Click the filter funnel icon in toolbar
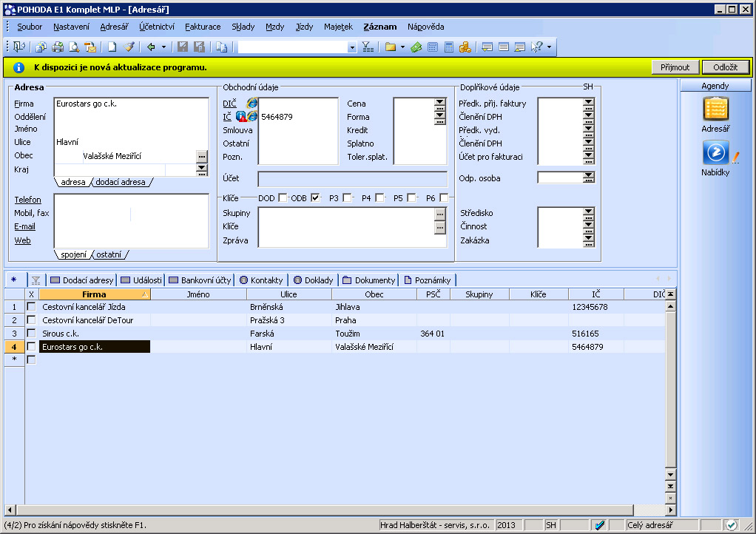The width and height of the screenshot is (756, 534). pos(368,47)
